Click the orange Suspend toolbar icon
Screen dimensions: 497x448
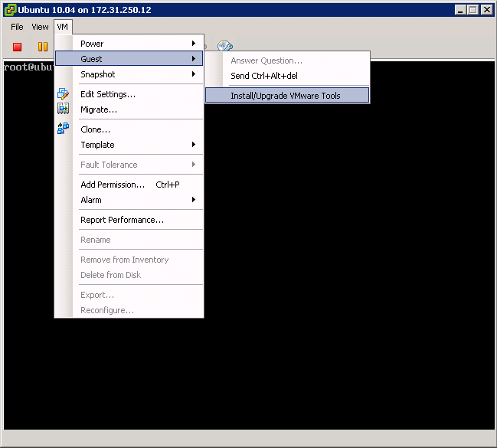pyautogui.click(x=43, y=47)
